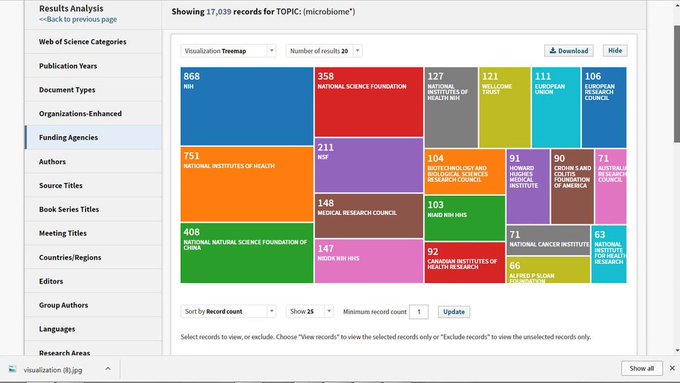Select Document Types in sidebar
Viewport: 680px width, 383px height.
pos(93,90)
